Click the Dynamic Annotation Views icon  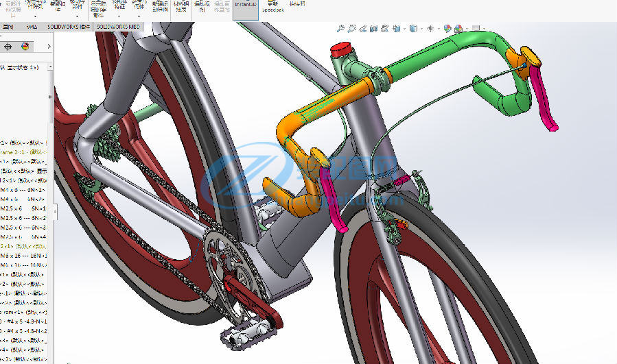[385, 28]
